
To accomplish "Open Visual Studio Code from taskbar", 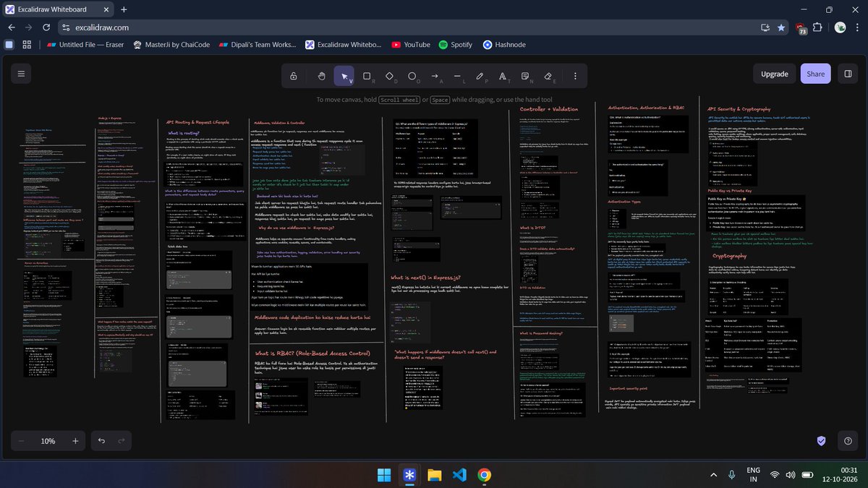I will point(459,475).
